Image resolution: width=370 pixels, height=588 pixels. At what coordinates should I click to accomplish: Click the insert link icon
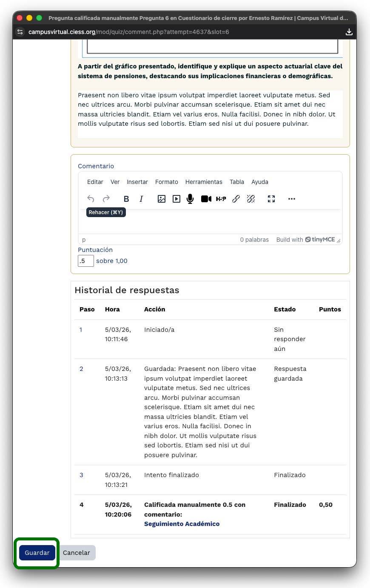click(x=236, y=199)
